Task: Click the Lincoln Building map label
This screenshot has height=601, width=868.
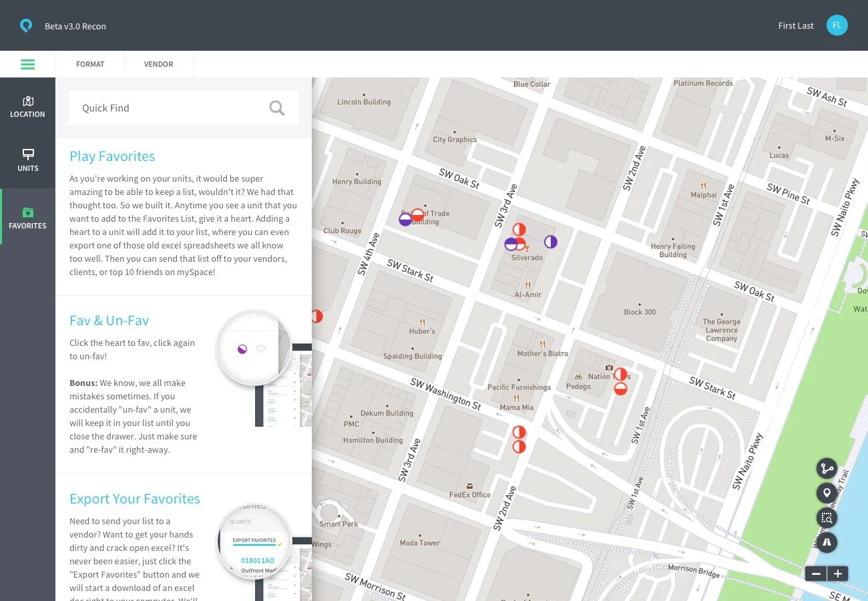Action: coord(364,102)
